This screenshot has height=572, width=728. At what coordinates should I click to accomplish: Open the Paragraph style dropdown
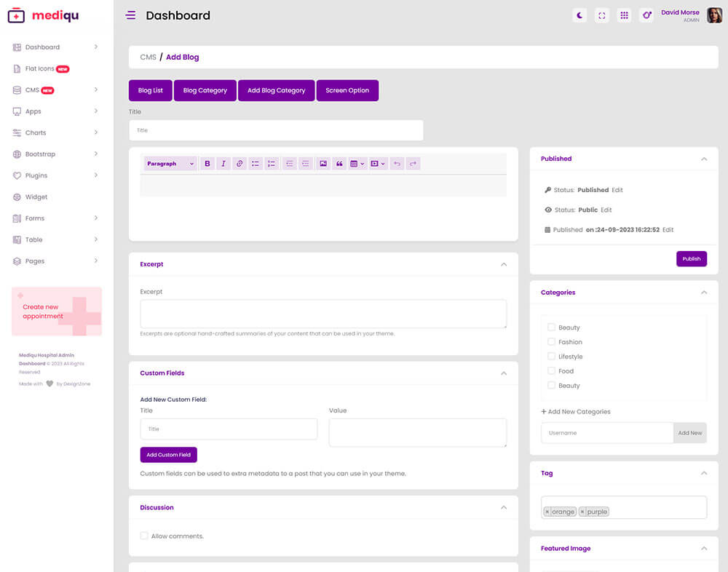click(x=170, y=164)
